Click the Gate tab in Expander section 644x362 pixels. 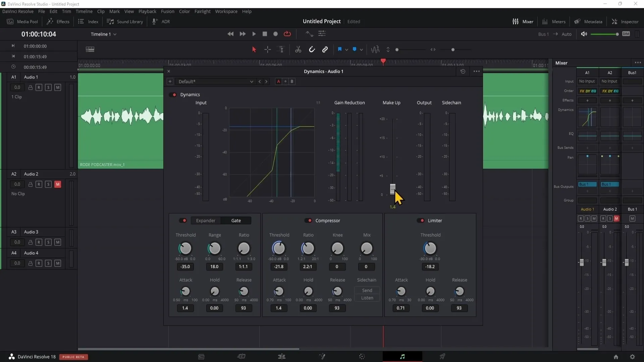236,221
